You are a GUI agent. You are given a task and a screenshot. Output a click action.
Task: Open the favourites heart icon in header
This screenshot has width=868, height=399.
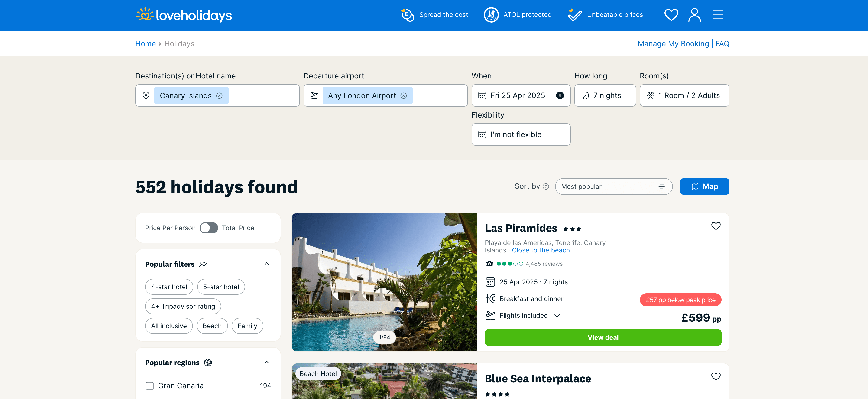(671, 15)
